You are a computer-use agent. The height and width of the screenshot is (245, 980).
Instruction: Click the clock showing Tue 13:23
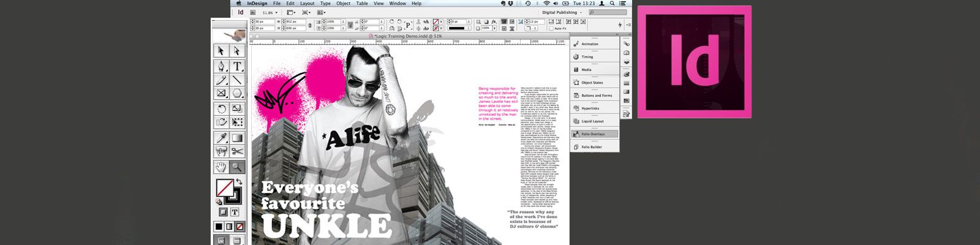[x=584, y=4]
